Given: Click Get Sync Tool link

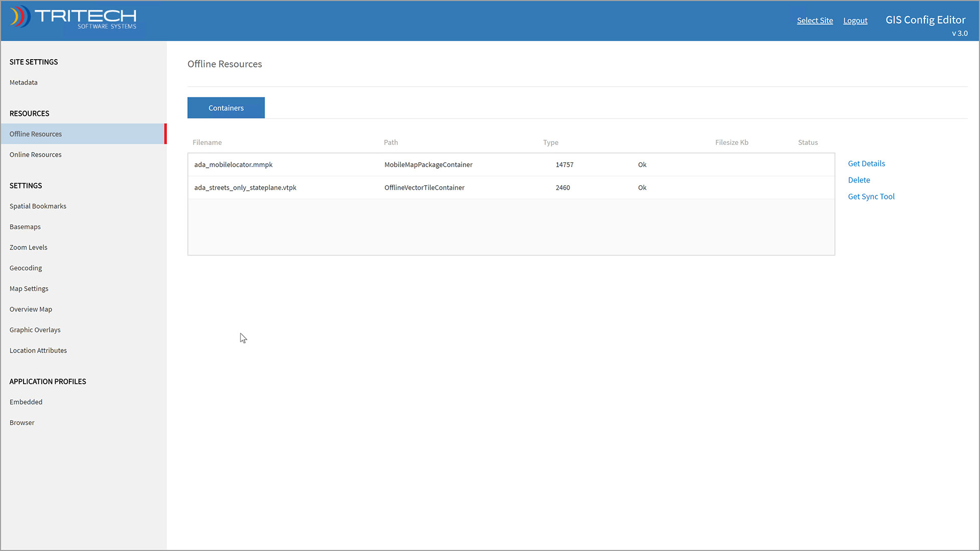Looking at the screenshot, I should click(871, 196).
